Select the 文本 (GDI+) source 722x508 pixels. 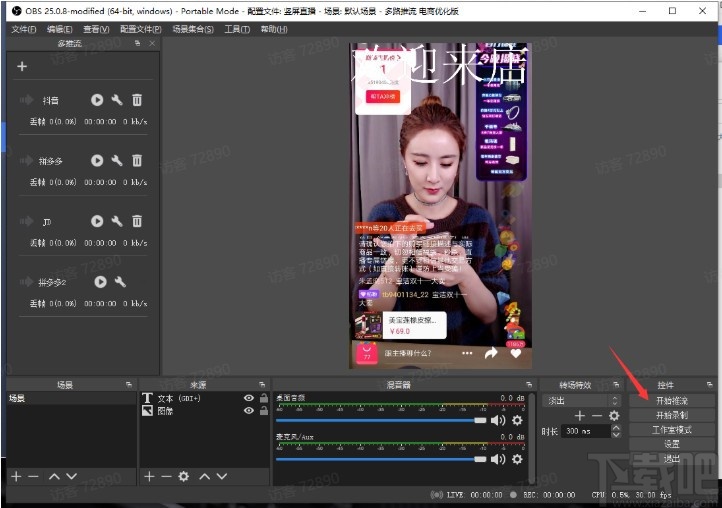tap(179, 398)
